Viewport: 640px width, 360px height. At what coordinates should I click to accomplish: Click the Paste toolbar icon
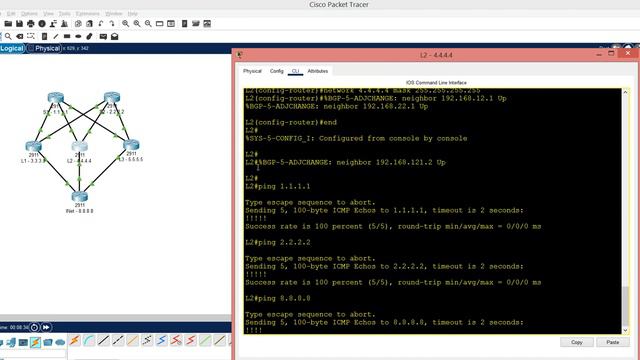pos(89,24)
